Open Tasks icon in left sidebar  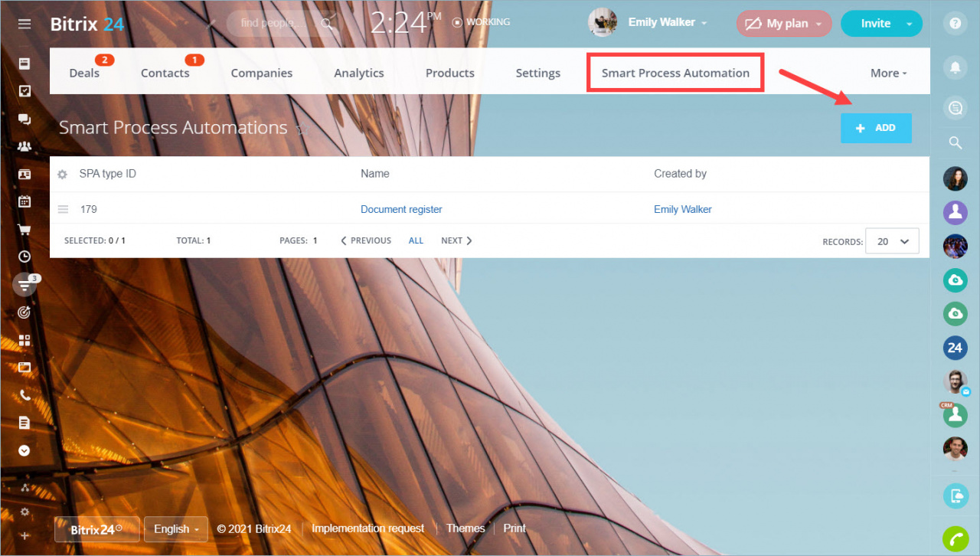tap(24, 91)
